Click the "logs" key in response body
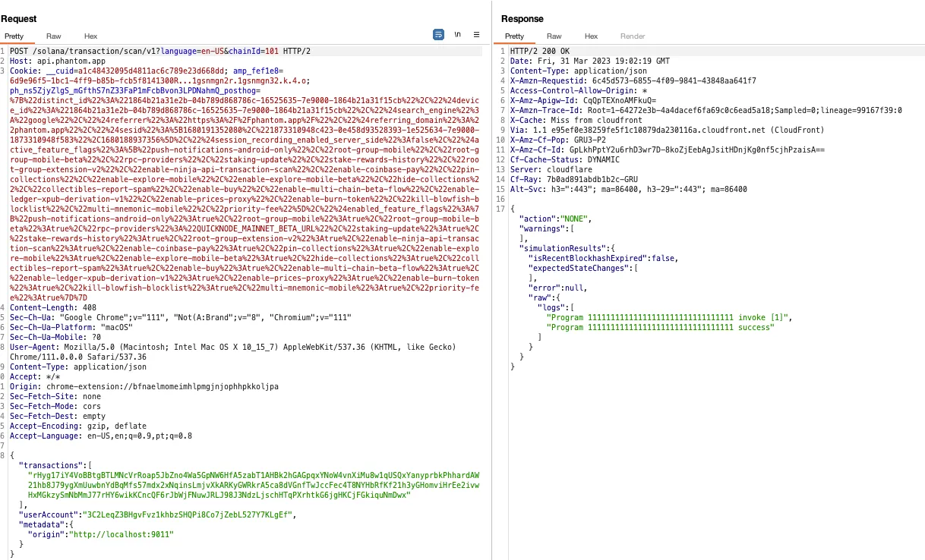925x560 pixels. click(552, 307)
